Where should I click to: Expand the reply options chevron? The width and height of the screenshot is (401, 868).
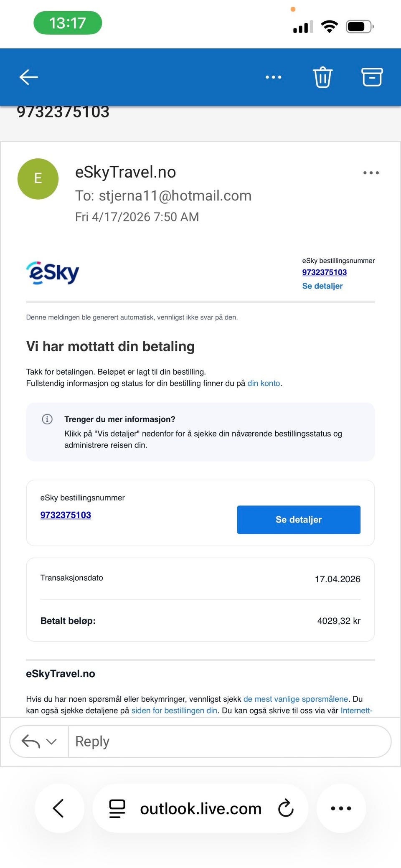[x=51, y=741]
